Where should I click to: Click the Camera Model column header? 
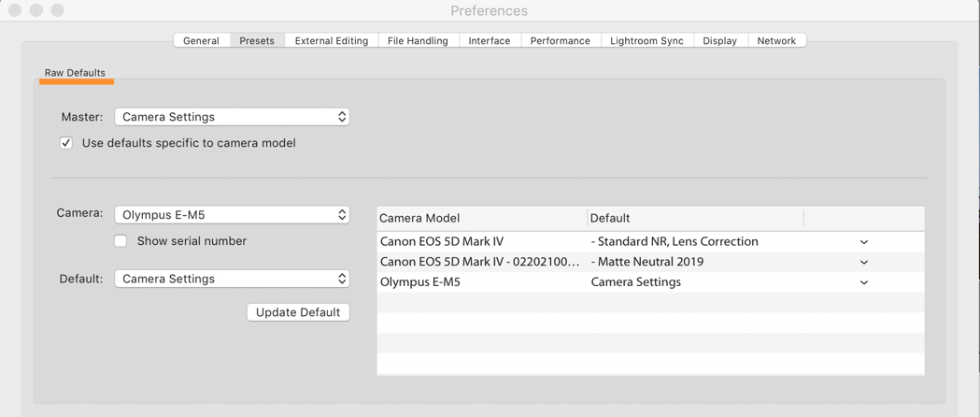pos(420,218)
